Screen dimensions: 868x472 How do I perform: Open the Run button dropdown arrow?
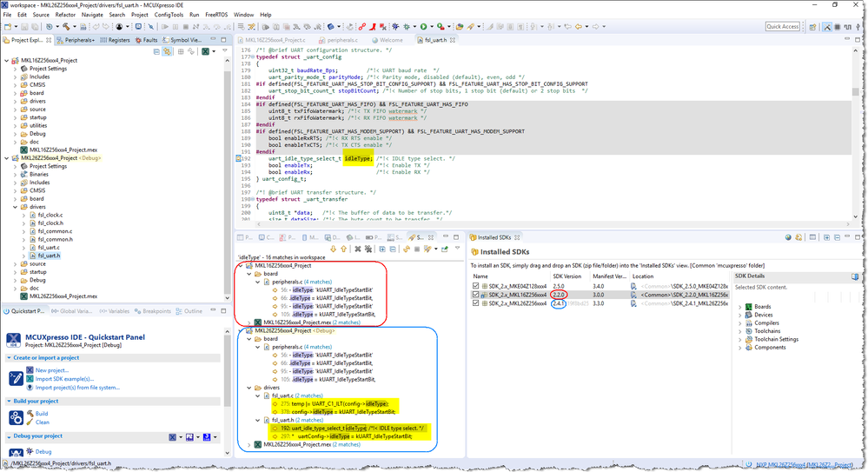(x=431, y=27)
